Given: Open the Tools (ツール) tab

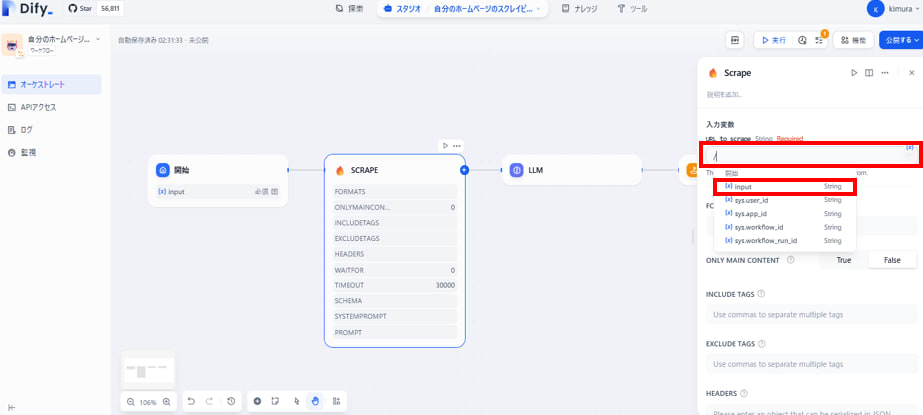Looking at the screenshot, I should click(632, 9).
